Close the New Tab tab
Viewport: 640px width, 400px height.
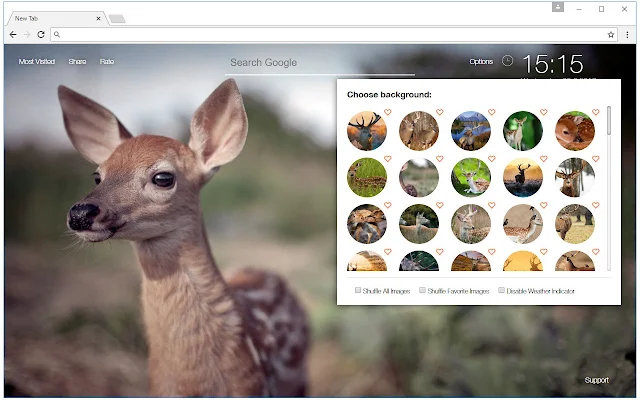[98, 18]
